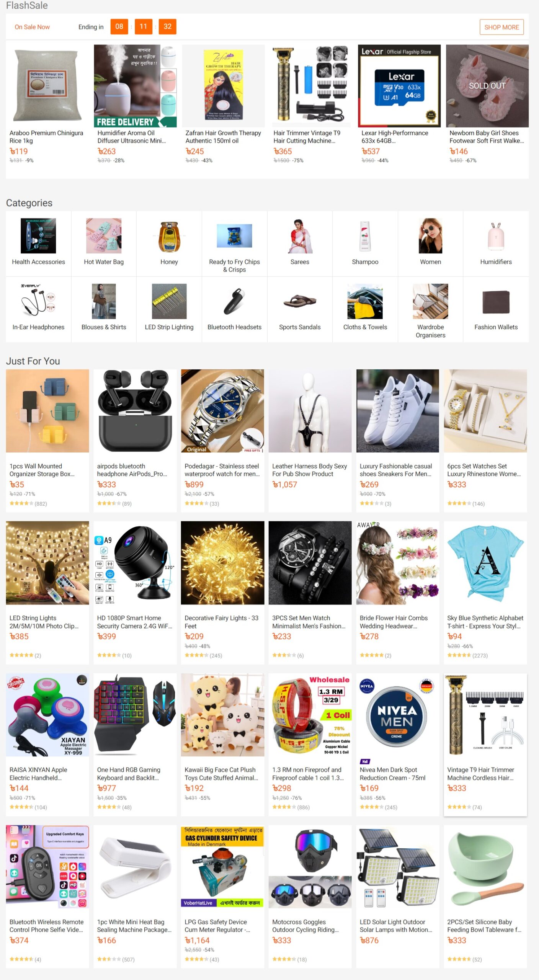Open Nivea Men Dark Spot Reduction Cream

click(397, 744)
